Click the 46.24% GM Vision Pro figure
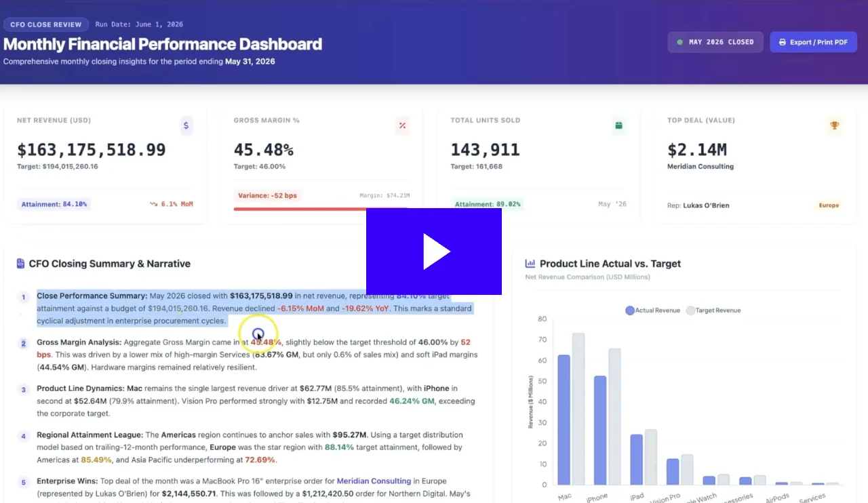Image resolution: width=868 pixels, height=503 pixels. coord(412,401)
